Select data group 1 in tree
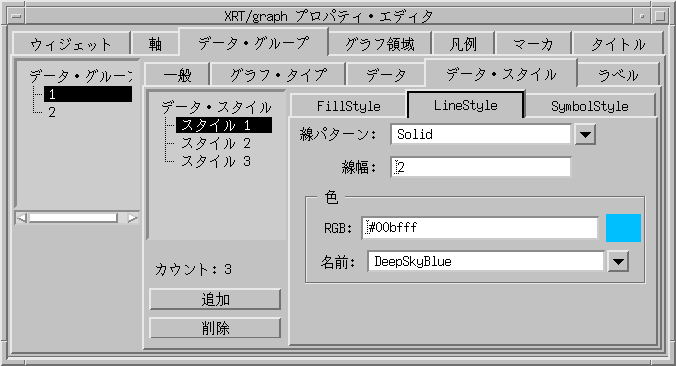676x366 pixels. pyautogui.click(x=88, y=94)
